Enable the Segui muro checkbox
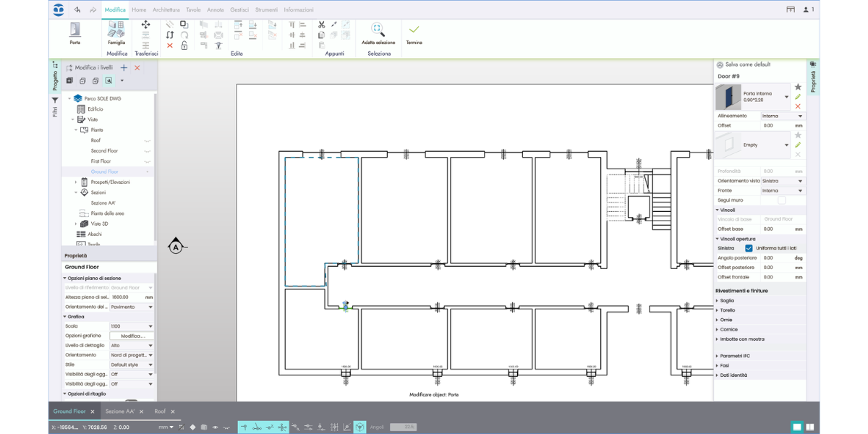The width and height of the screenshot is (868, 434). point(781,200)
